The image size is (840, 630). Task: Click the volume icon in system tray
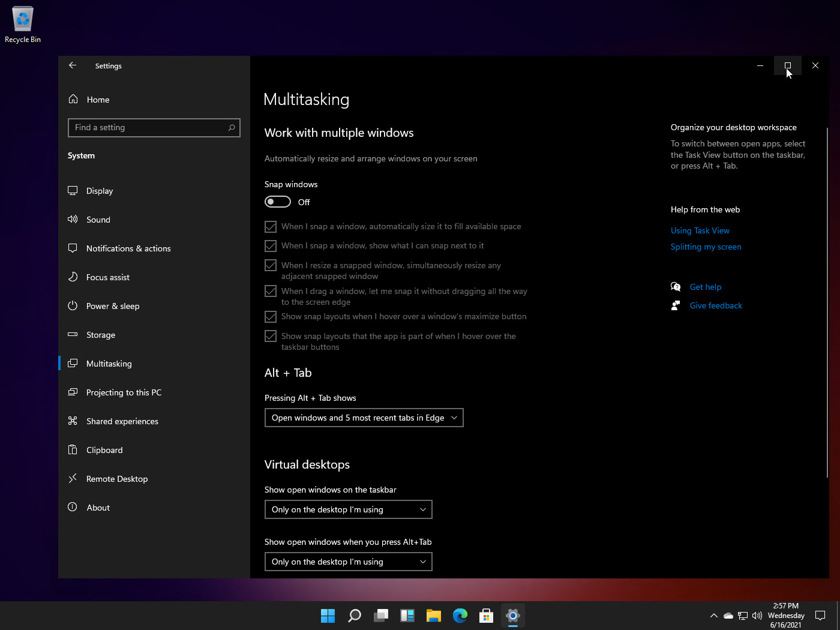point(757,616)
